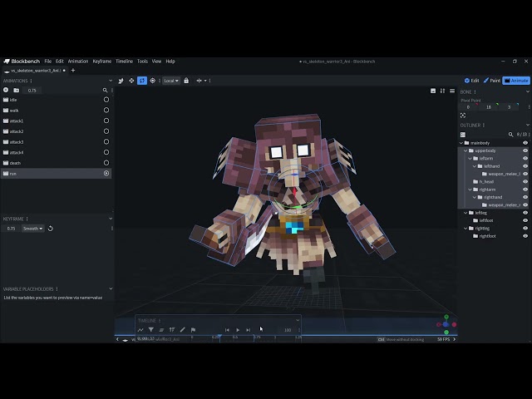Click the timeline filter funnel icon
The width and height of the screenshot is (532, 399).
pos(151,330)
